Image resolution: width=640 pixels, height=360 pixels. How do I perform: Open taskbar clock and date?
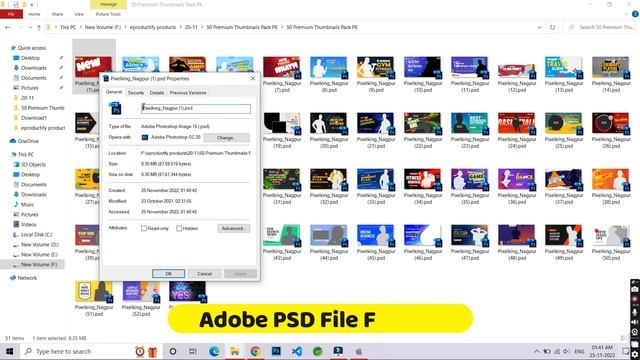603,352
